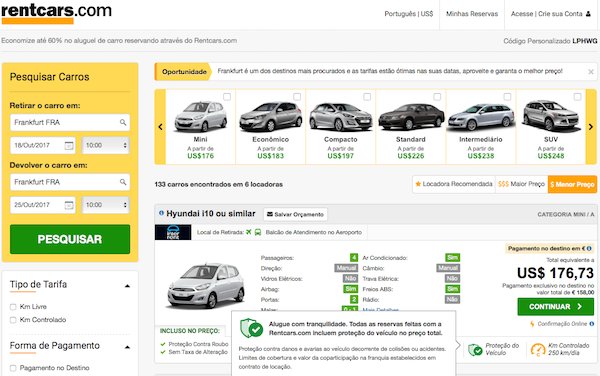Image resolution: width=600 pixels, height=376 pixels.
Task: Enable Pagamento no Destino filter
Action: [13, 368]
